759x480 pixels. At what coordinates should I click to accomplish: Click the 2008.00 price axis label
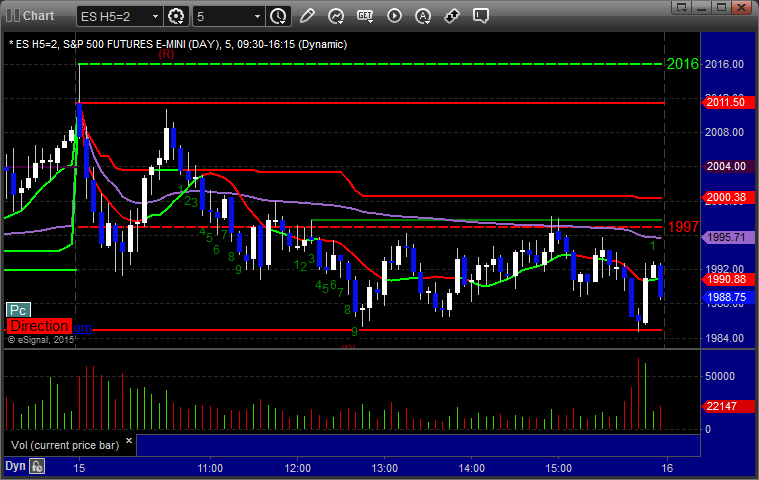(x=724, y=133)
